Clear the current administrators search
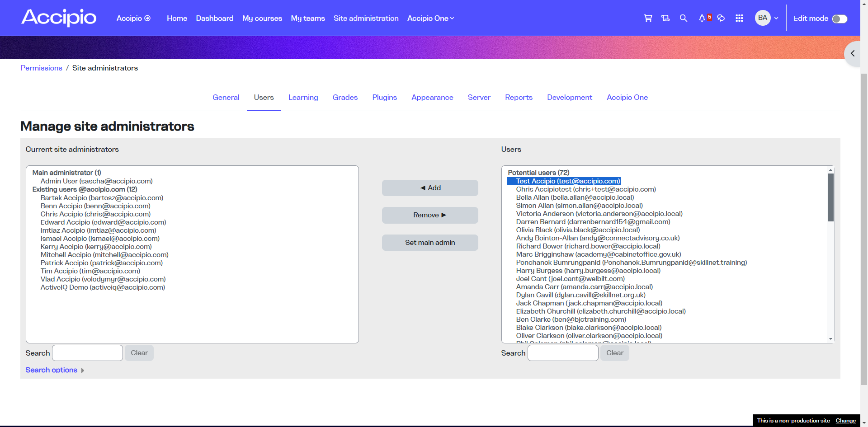This screenshot has width=868, height=427. click(139, 353)
